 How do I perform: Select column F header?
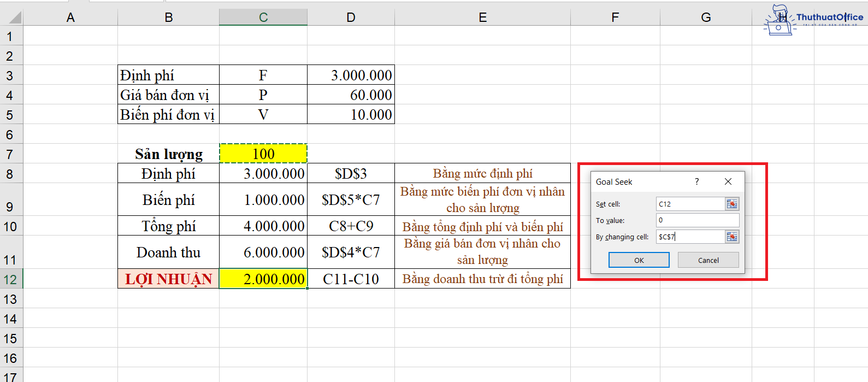[x=615, y=17]
